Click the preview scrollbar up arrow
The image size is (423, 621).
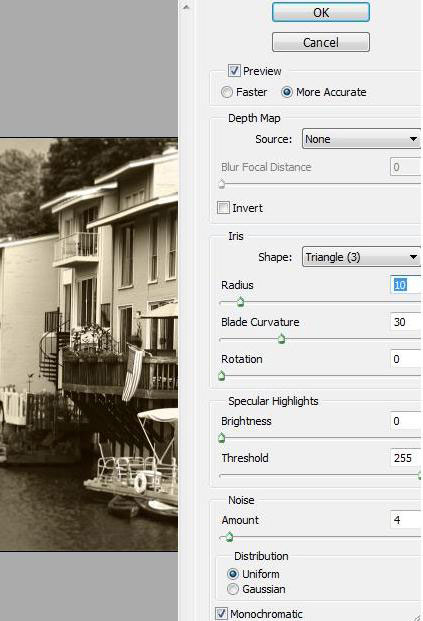coord(186,6)
